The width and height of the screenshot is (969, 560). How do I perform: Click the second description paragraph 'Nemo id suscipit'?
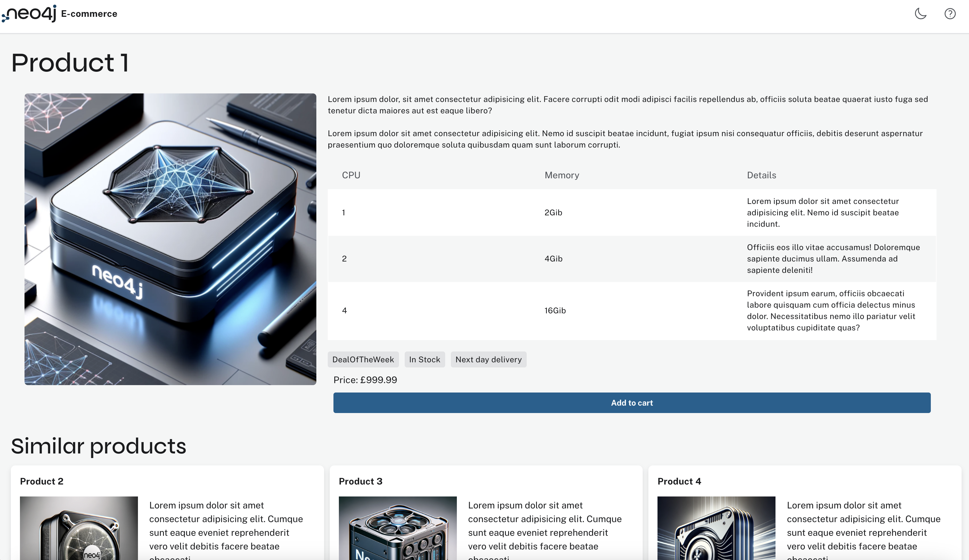[625, 139]
